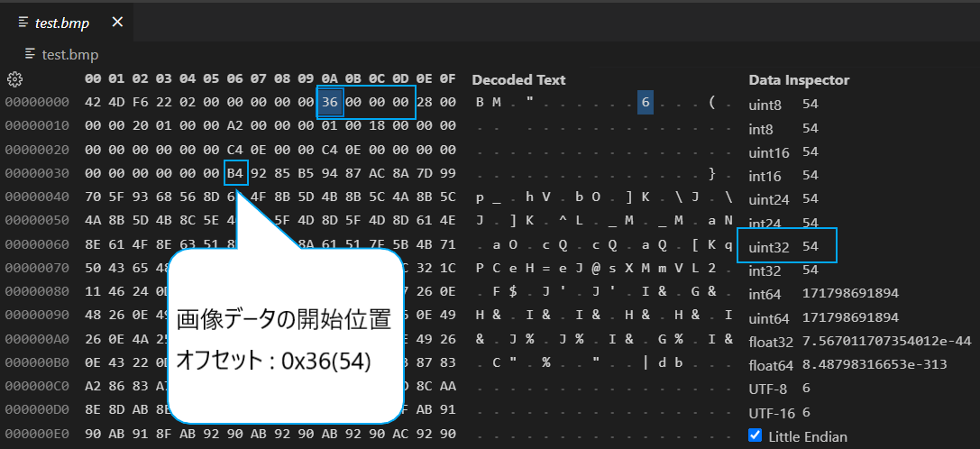Select byte 92 in row 00000030

click(x=259, y=173)
